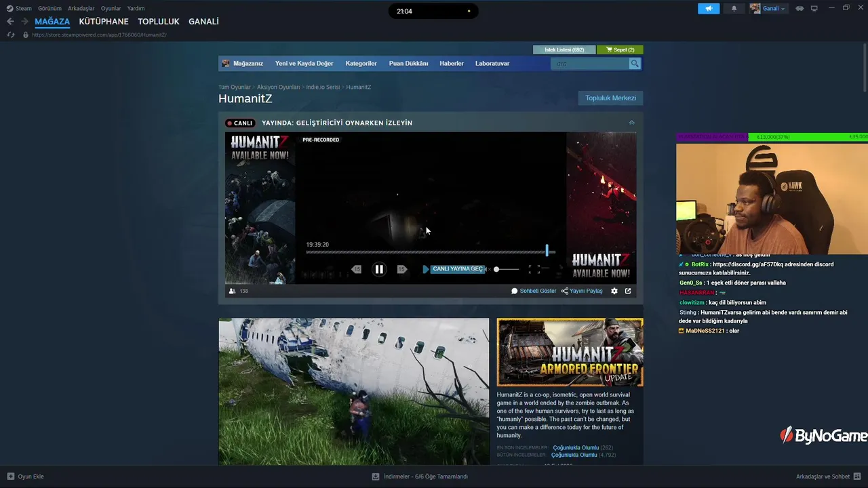Click the search magnifier icon
868x488 pixels.
(x=635, y=64)
